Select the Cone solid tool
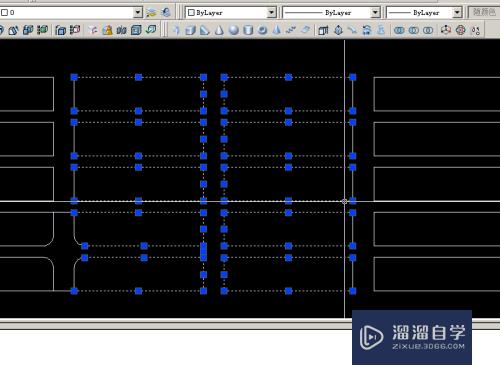Screen dimensions: 500x375 click(219, 30)
